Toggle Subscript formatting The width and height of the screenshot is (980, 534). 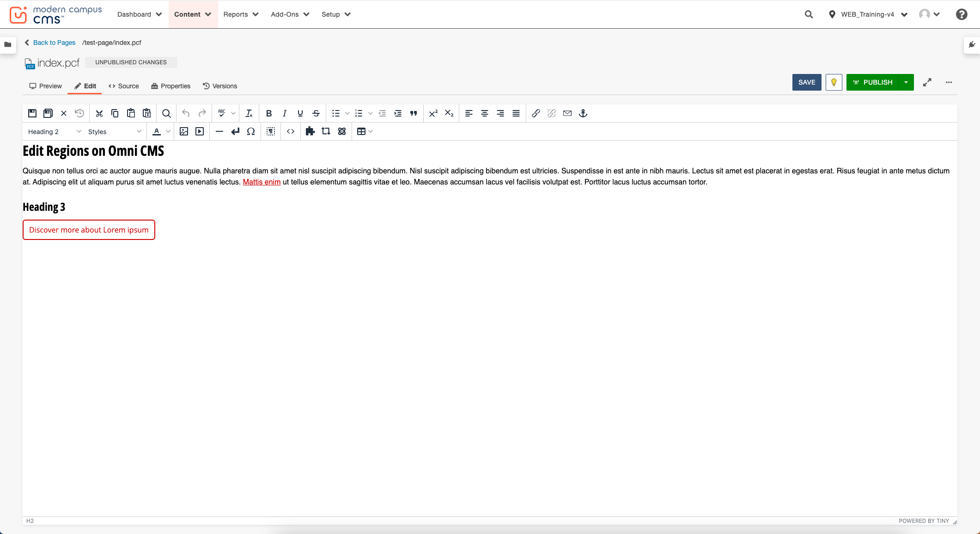point(449,113)
